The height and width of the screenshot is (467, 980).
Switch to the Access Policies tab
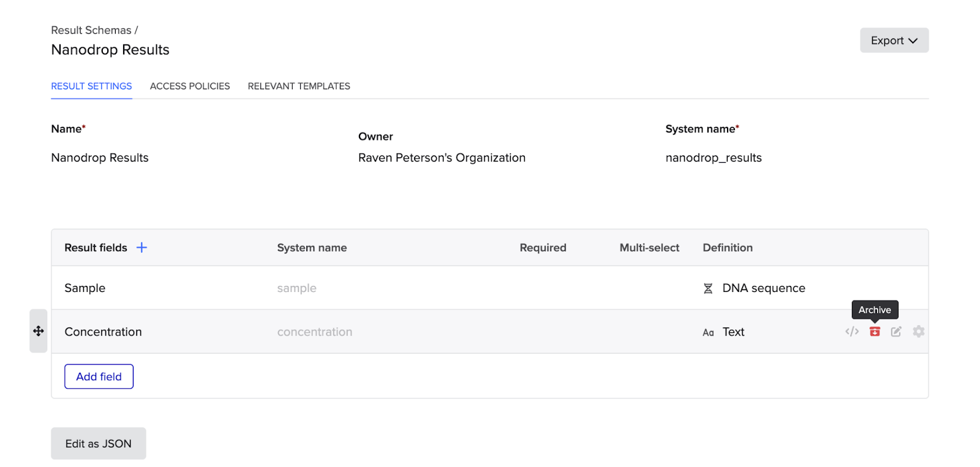(x=190, y=86)
